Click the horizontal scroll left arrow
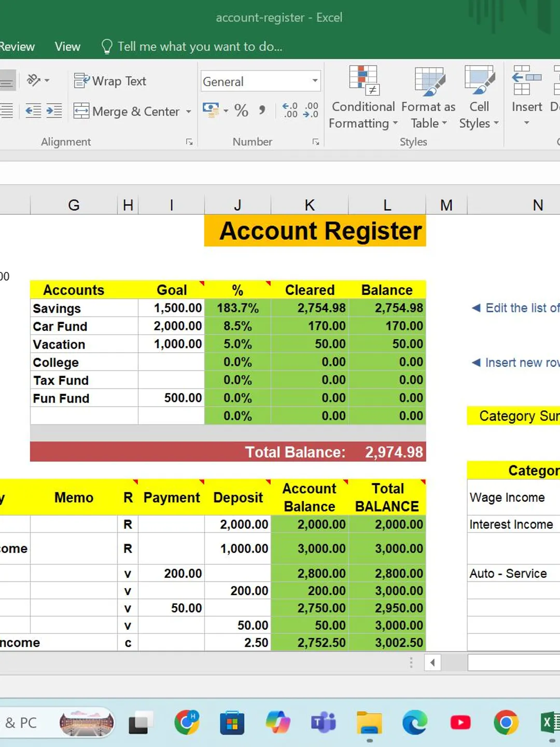The image size is (560, 747). (x=432, y=662)
